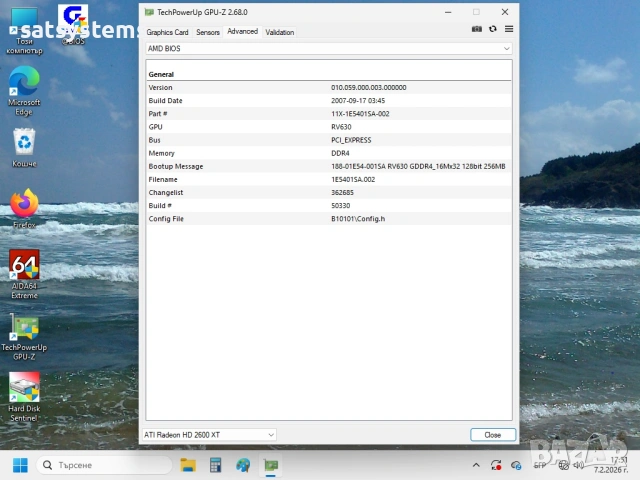Open the Validation tab

click(279, 32)
